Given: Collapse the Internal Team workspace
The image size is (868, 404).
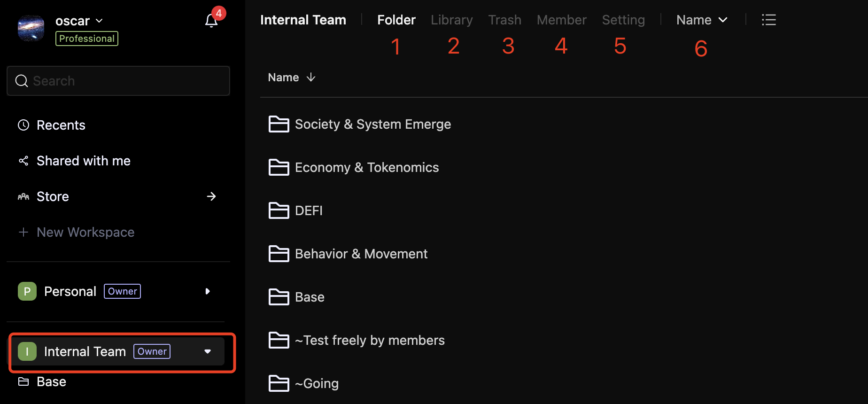Looking at the screenshot, I should [x=208, y=351].
